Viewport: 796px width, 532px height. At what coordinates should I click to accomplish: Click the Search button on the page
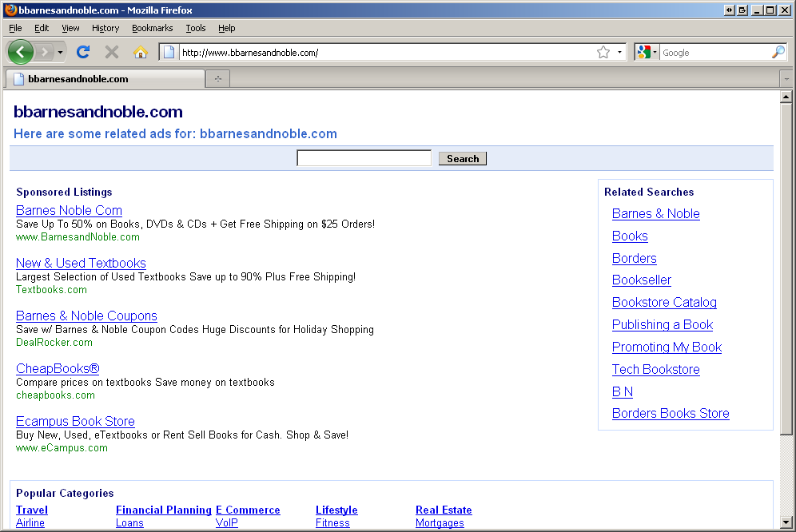coord(463,158)
